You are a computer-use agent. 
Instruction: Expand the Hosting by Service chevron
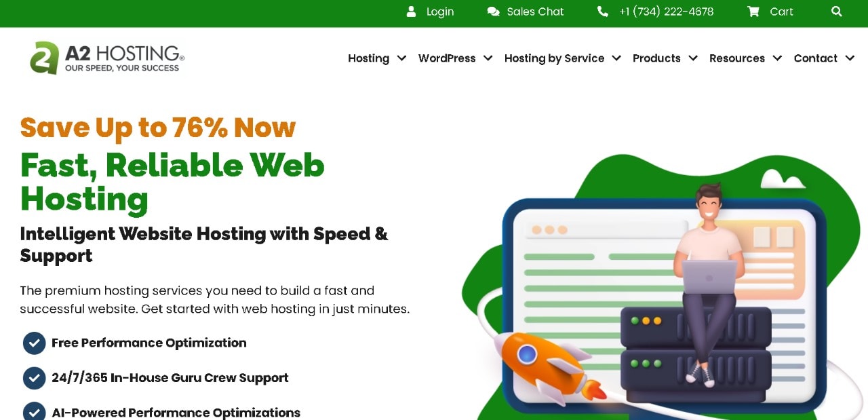click(616, 58)
